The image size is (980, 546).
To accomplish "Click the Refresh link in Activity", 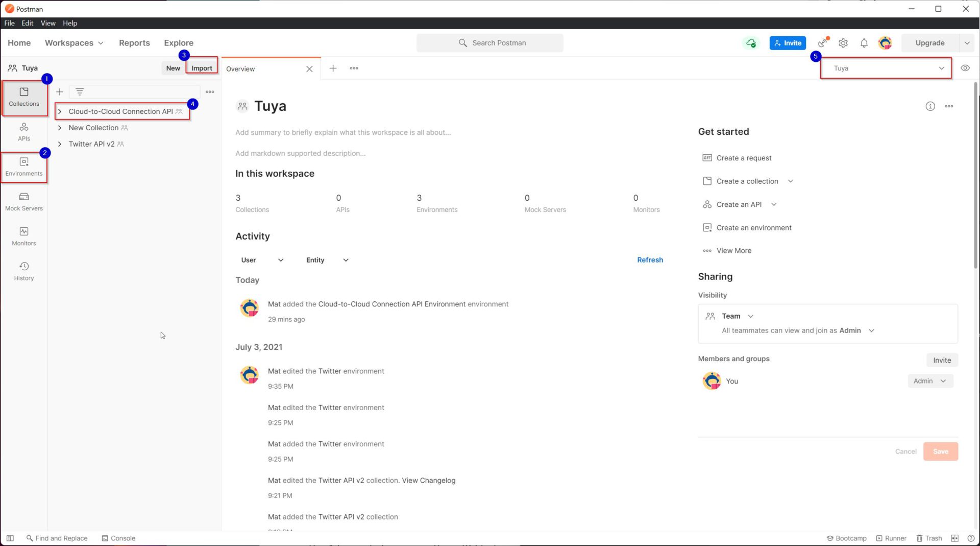I will coord(650,259).
